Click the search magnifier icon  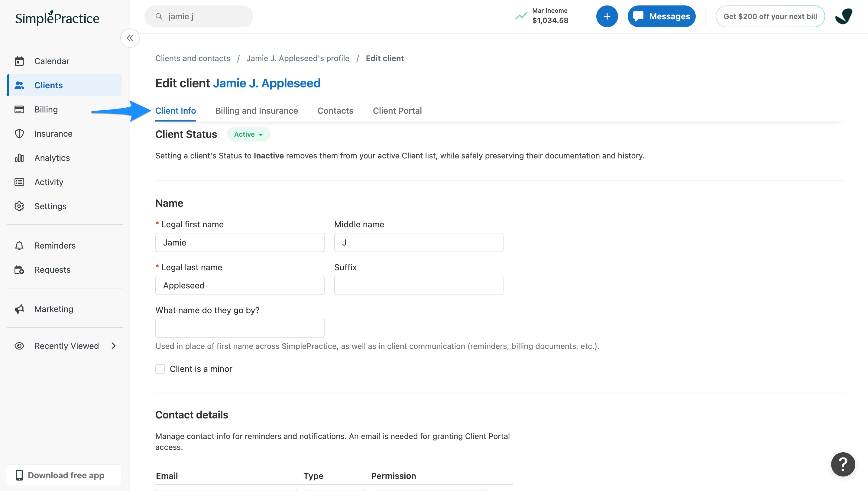click(159, 16)
